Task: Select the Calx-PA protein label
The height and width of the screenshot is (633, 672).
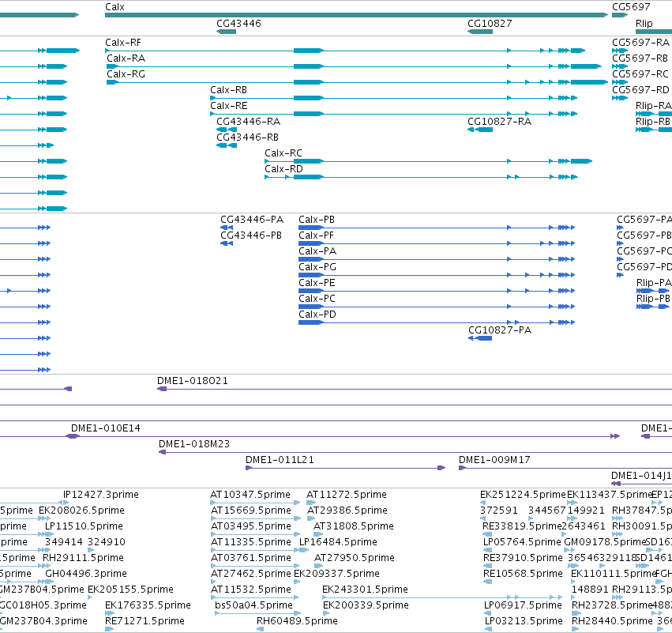Action: click(317, 251)
